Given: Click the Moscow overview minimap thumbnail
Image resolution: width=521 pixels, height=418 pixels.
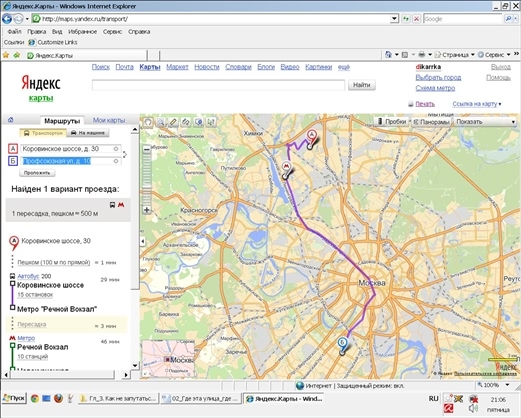Looking at the screenshot, I should (168, 358).
